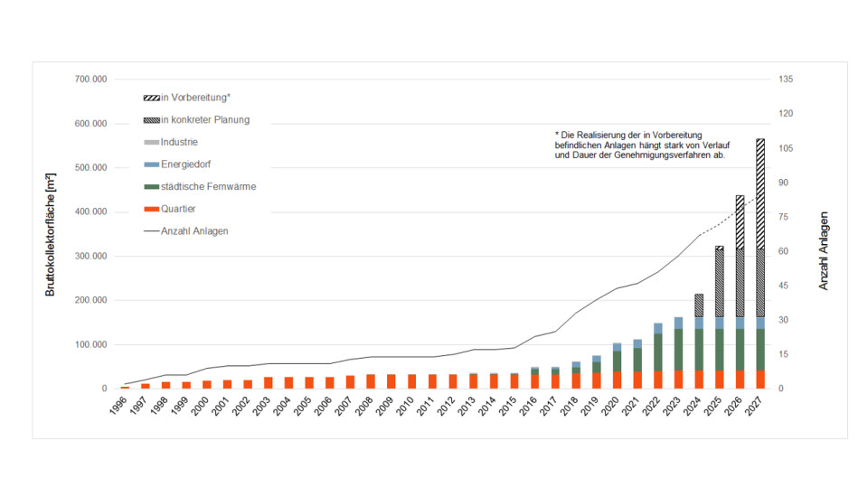Click the 'städtische Fernwärme' legend label
This screenshot has height=488, width=868.
pos(208,186)
